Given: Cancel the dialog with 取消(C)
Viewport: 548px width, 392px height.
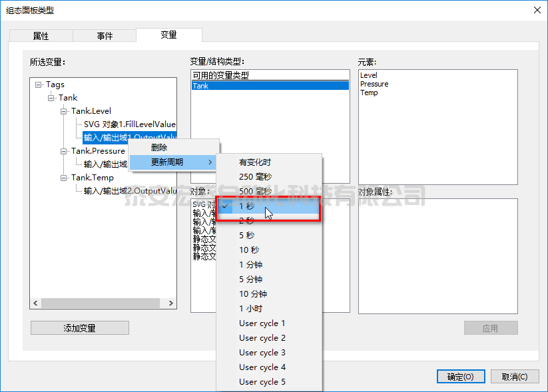Looking at the screenshot, I should (515, 377).
